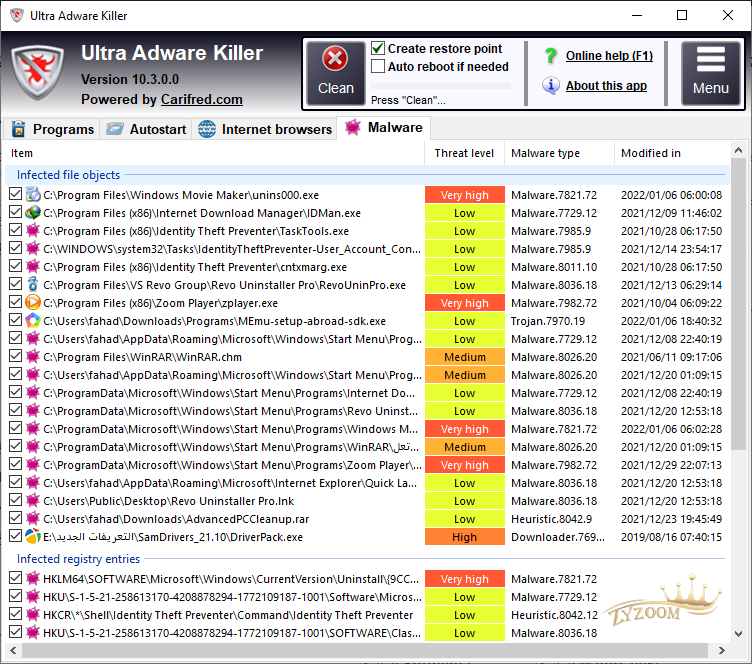This screenshot has height=664, width=752.
Task: Sort by Threat level column header
Action: click(x=464, y=153)
